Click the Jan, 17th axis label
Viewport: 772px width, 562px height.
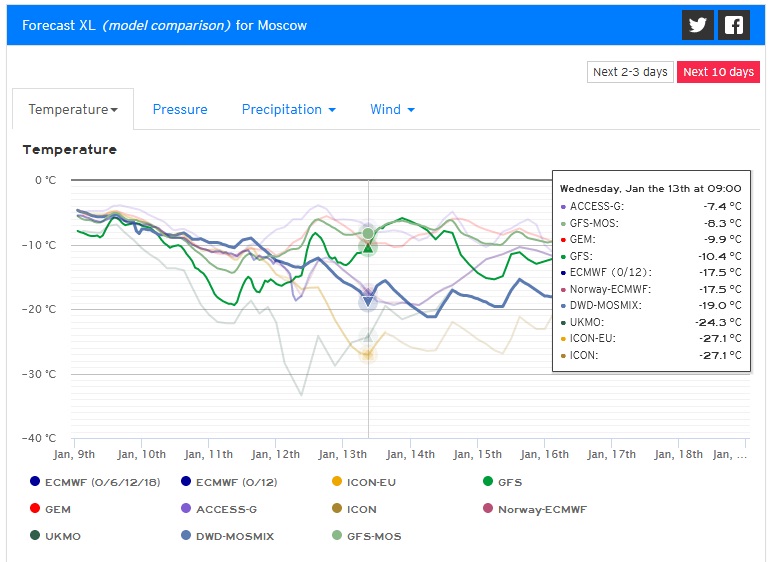point(611,454)
